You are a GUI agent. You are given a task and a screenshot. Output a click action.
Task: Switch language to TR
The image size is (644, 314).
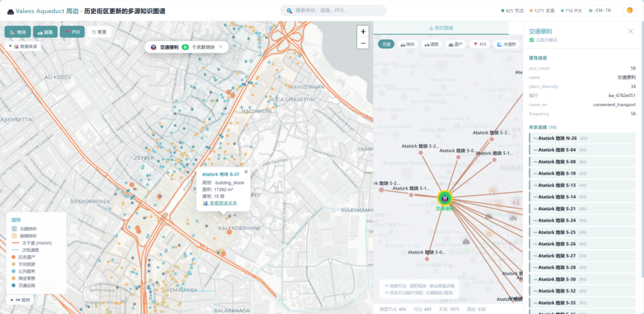(x=608, y=11)
